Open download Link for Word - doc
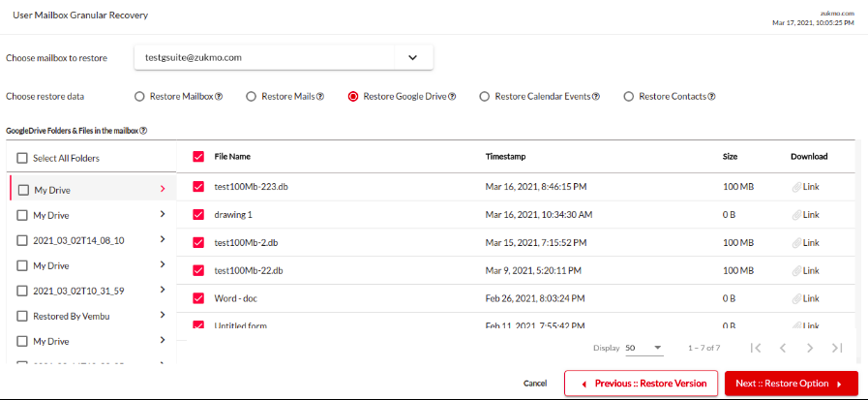 [811, 298]
